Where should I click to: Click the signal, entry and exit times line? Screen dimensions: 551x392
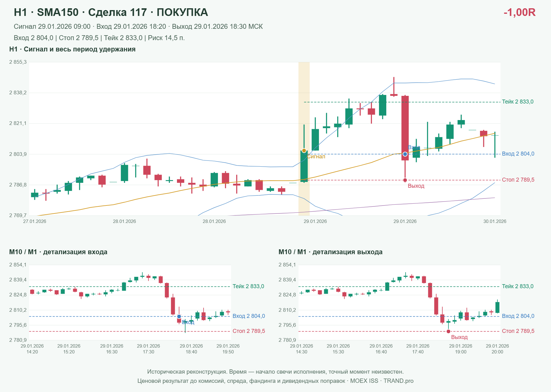coord(138,27)
